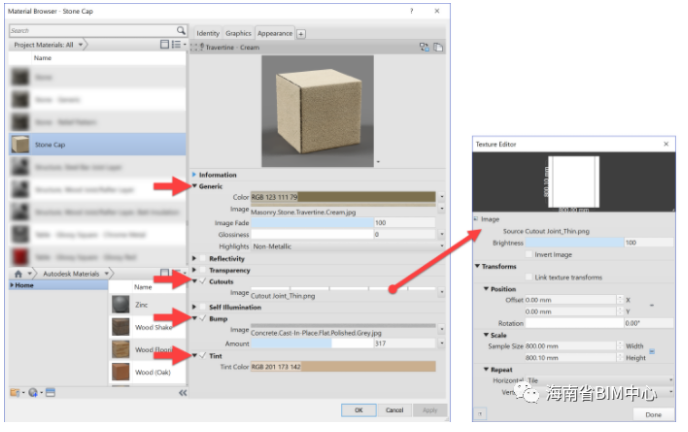
Task: Collapse library panel with double chevron
Action: [x=183, y=393]
